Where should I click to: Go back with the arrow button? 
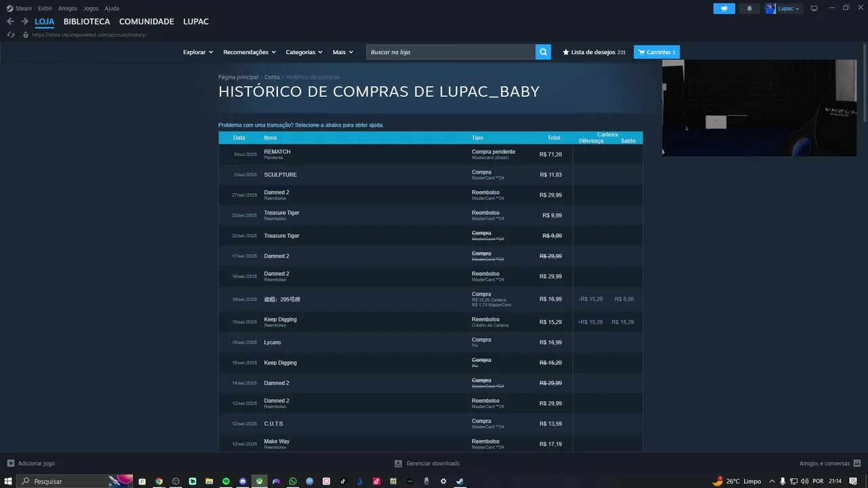pyautogui.click(x=9, y=22)
